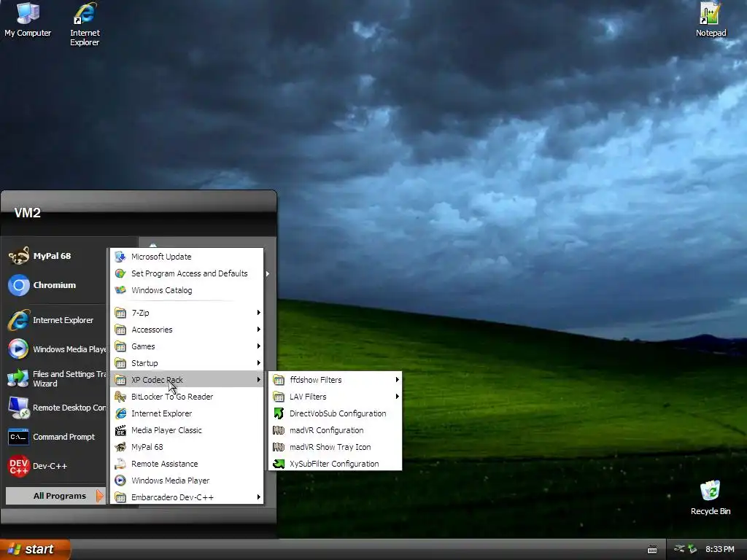Expand Set Program Access and Defaults arrow

(268, 273)
